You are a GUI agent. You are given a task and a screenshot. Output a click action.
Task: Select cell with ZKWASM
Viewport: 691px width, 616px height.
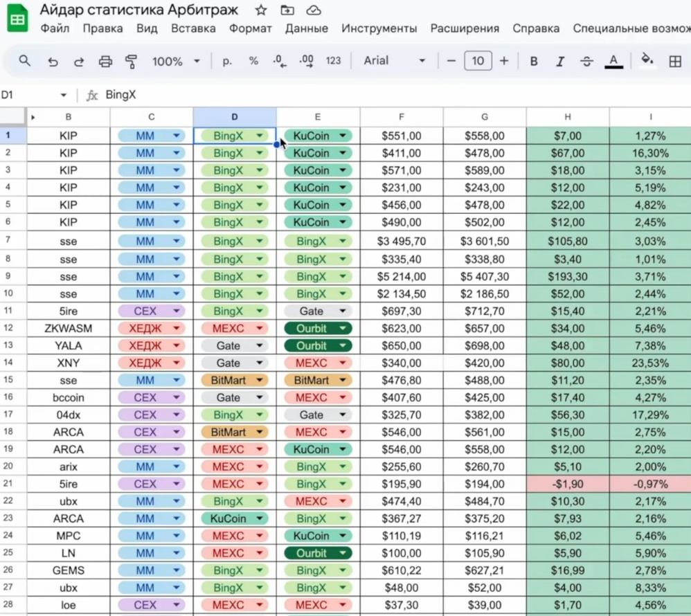[x=69, y=328]
